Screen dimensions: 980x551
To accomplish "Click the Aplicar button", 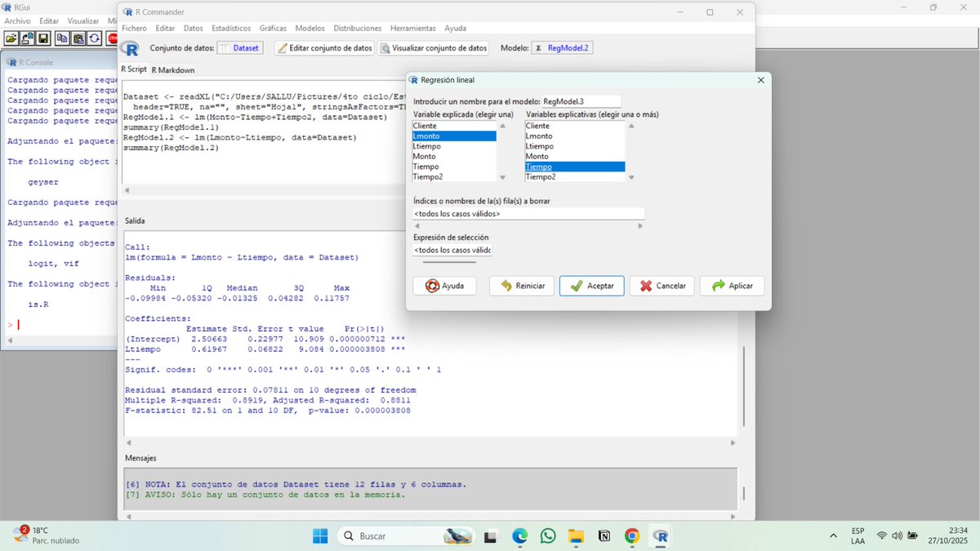I will click(733, 286).
